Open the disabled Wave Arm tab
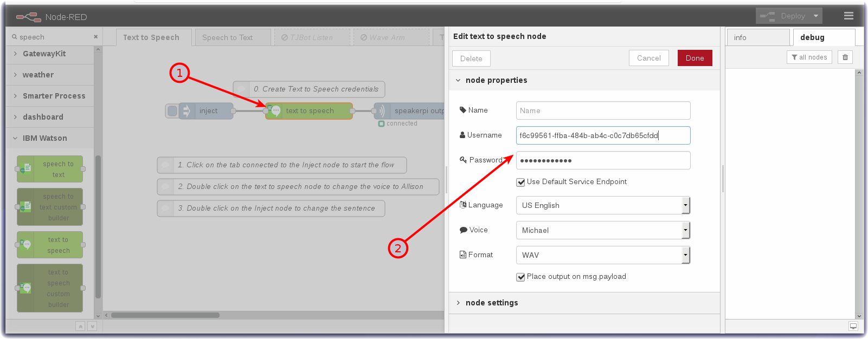 [x=391, y=37]
